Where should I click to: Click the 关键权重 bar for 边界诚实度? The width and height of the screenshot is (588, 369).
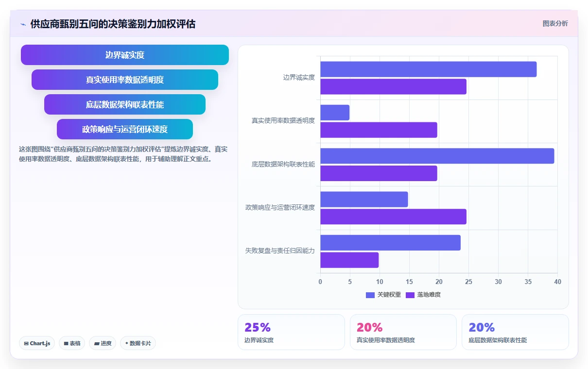click(428, 69)
